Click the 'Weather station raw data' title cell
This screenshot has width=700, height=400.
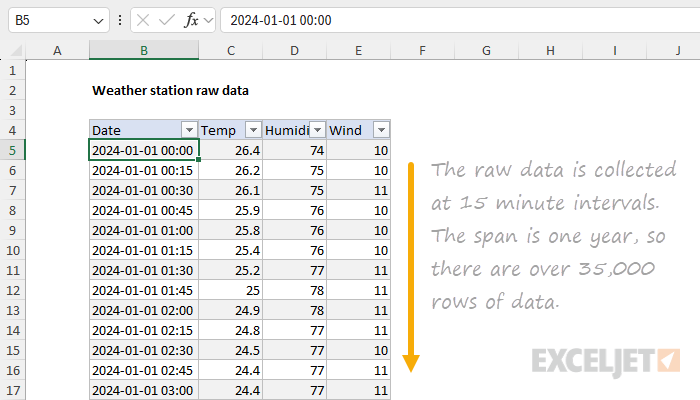(x=170, y=91)
